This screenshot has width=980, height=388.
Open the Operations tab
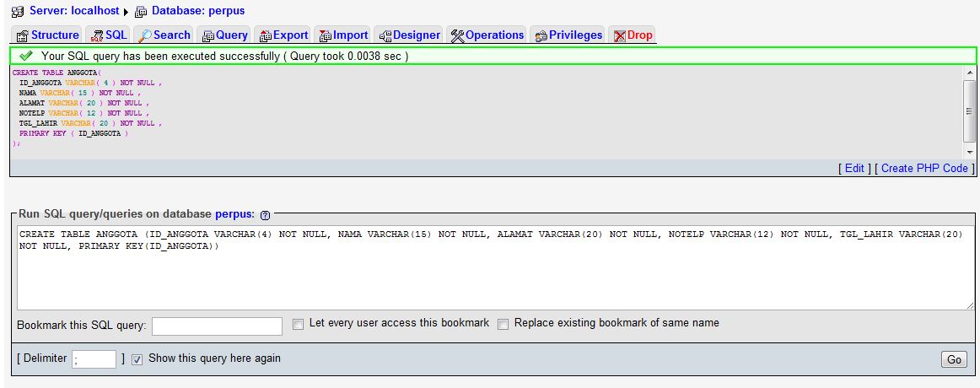pos(487,35)
